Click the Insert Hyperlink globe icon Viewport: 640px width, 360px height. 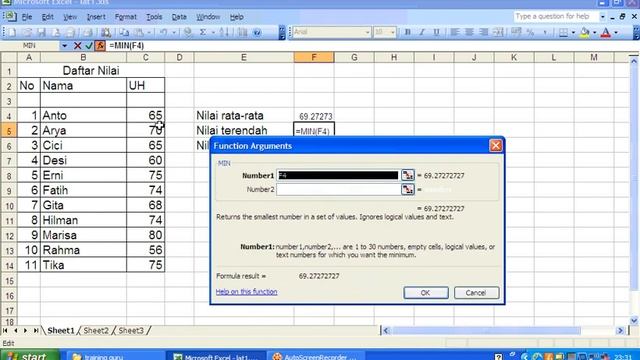click(x=188, y=32)
